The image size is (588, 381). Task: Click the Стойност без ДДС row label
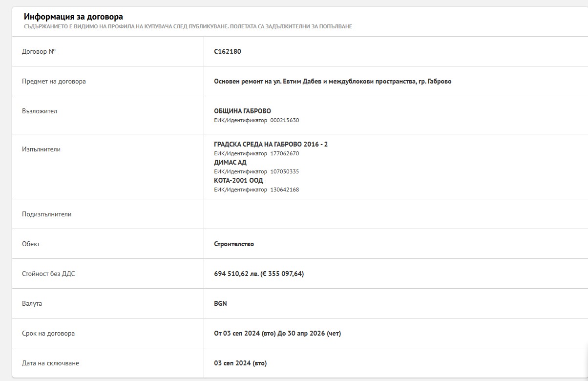[x=48, y=274]
